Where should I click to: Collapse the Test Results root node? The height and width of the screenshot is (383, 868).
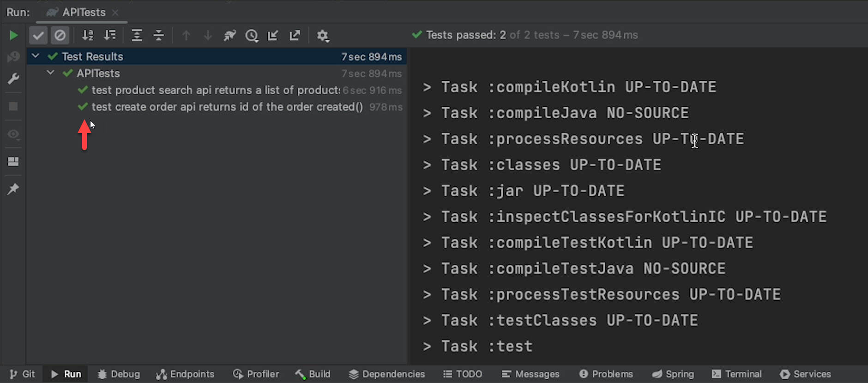coord(36,56)
